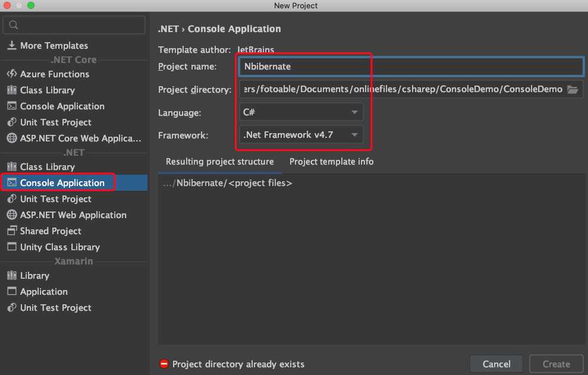Select .NET Core Console Application template
This screenshot has width=588, height=375.
click(x=62, y=106)
